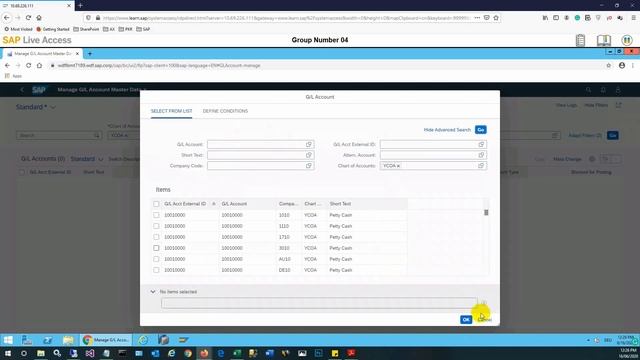Open value help for Company Code field

[309, 166]
